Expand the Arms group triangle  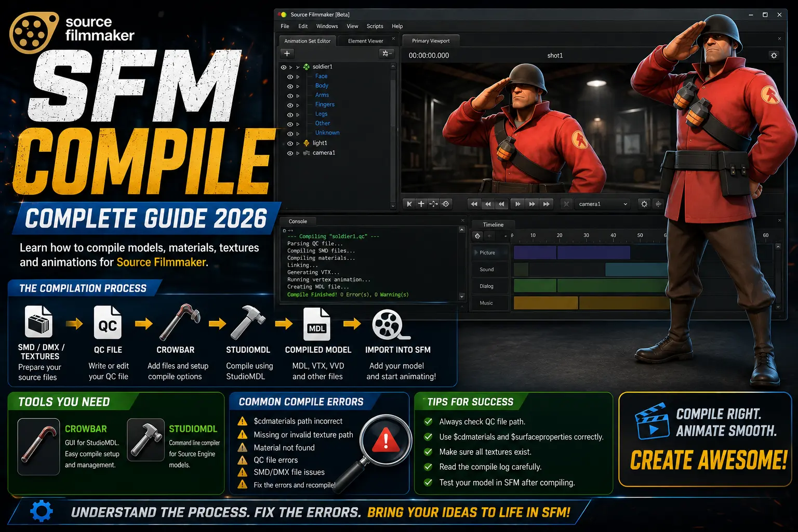coord(298,96)
